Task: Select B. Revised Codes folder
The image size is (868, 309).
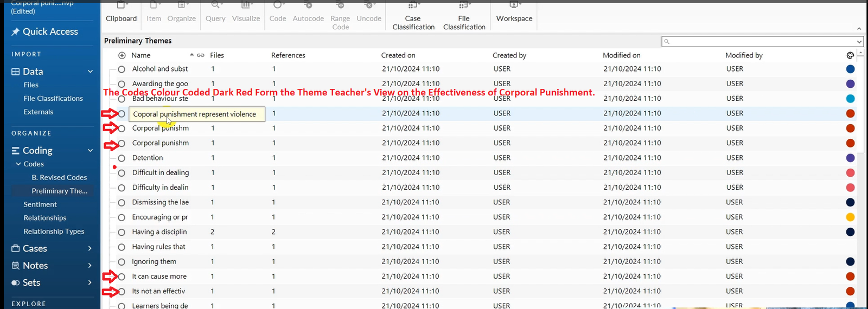Action: pyautogui.click(x=59, y=177)
